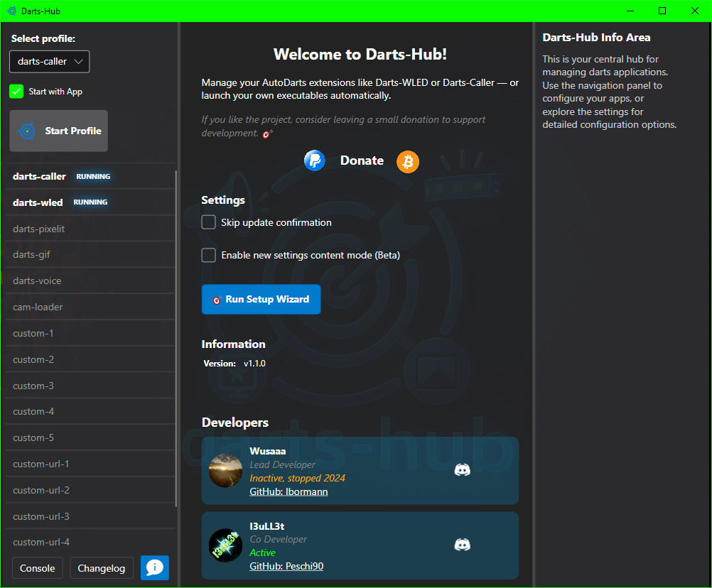This screenshot has width=712, height=588.
Task: Select custom-url-3 entry
Action: click(90, 517)
